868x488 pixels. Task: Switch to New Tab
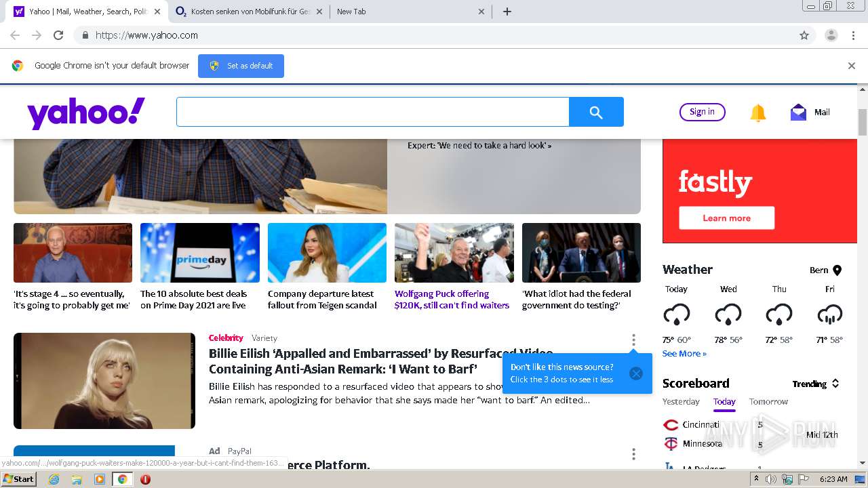point(411,12)
